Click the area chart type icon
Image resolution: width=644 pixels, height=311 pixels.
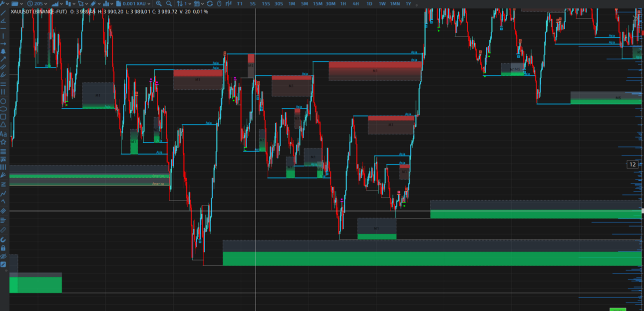55,3
